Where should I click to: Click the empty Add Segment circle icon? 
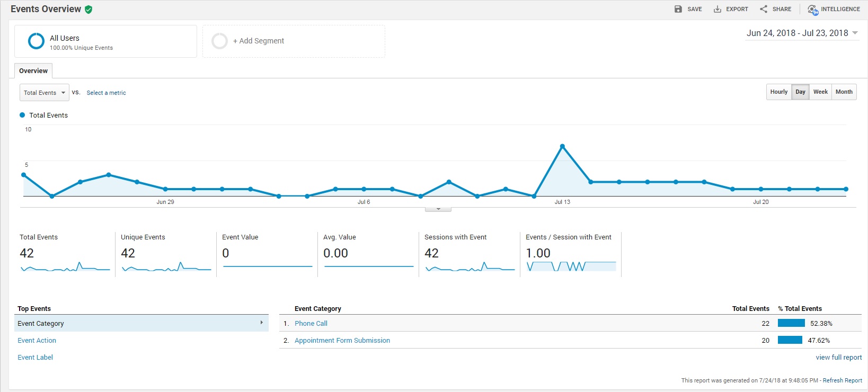(x=219, y=41)
